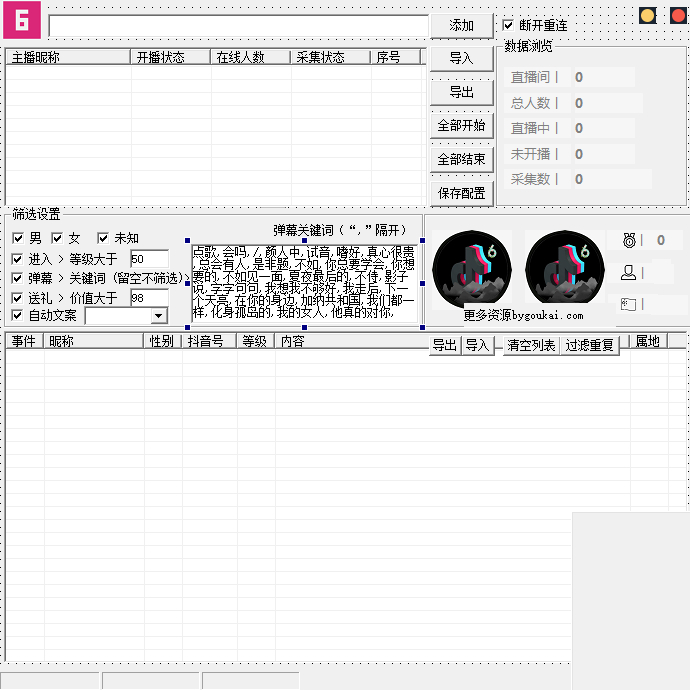This screenshot has width=690, height=690.
Task: Click the 事件 column header
Action: 24,341
